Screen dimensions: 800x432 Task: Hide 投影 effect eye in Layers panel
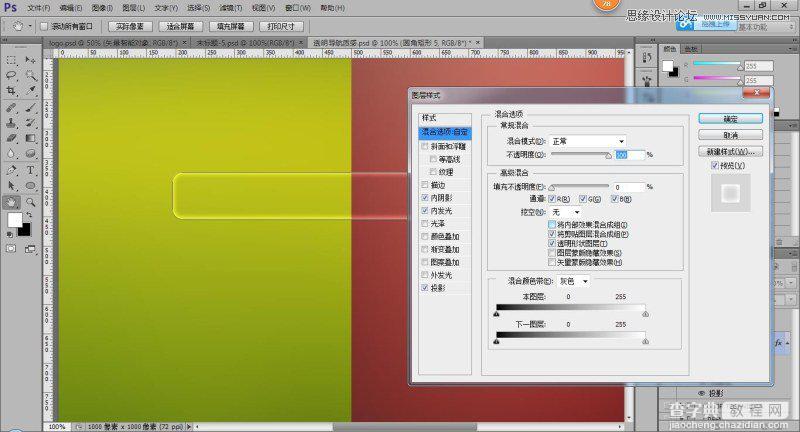702,393
